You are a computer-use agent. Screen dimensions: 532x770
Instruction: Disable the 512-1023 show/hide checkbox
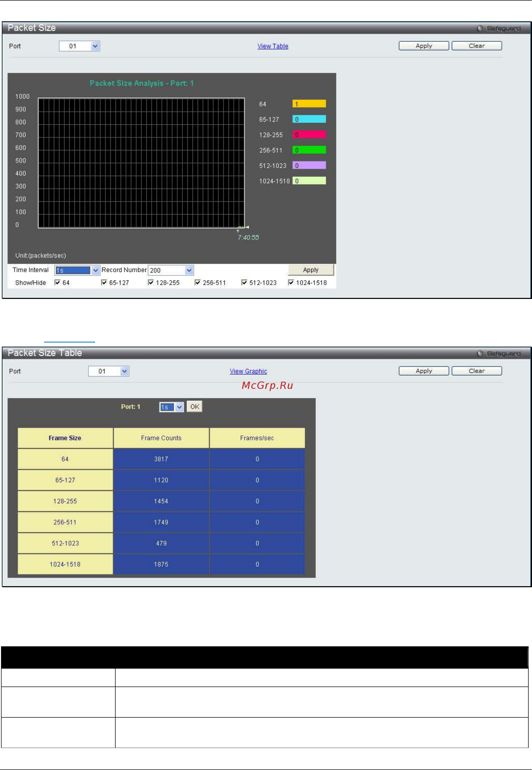pos(244,282)
